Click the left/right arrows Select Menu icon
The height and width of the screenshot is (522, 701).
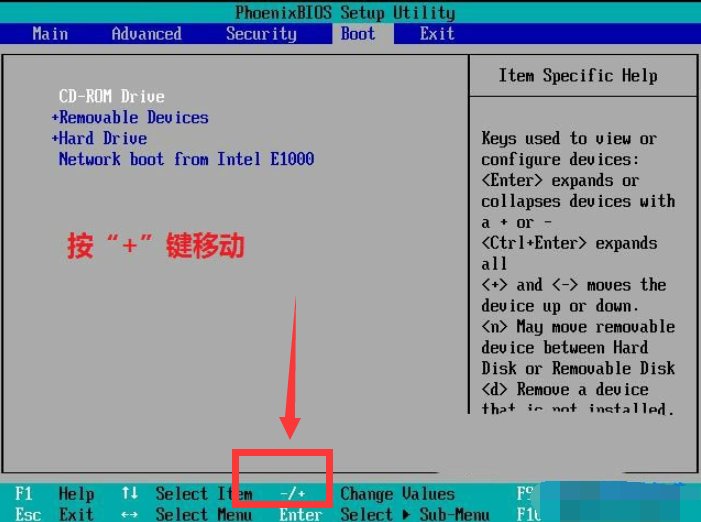(130, 514)
